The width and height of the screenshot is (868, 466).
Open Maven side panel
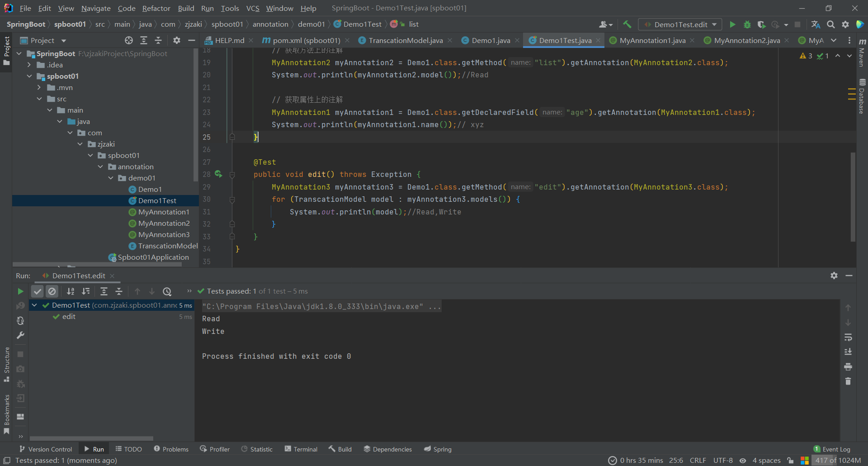point(862,53)
